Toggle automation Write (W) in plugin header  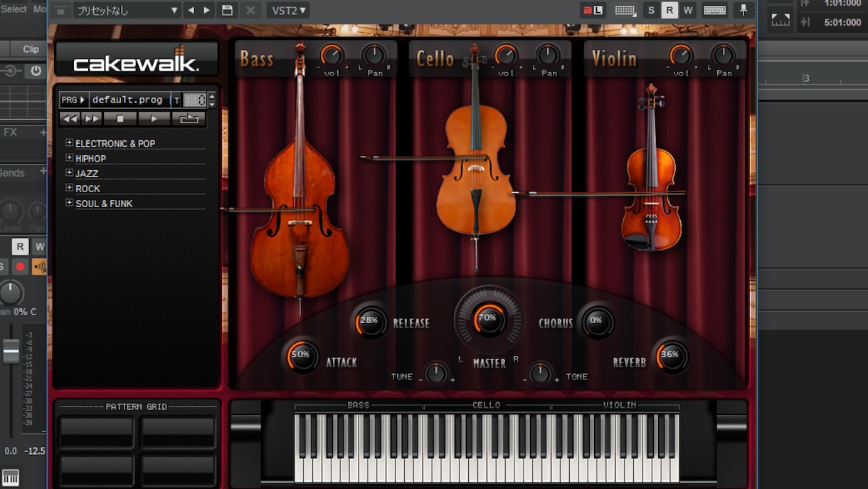point(688,10)
